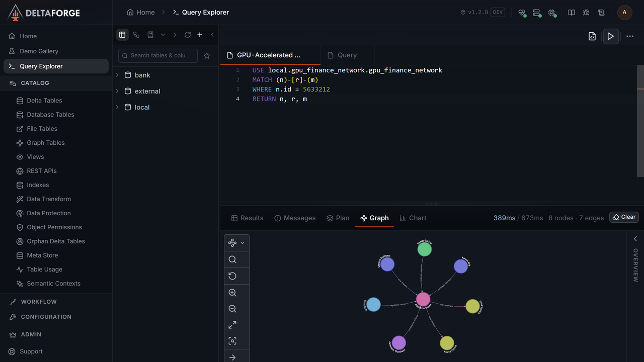Open the saved queries bookmark book icon
This screenshot has width=644, height=362.
pos(150,35)
